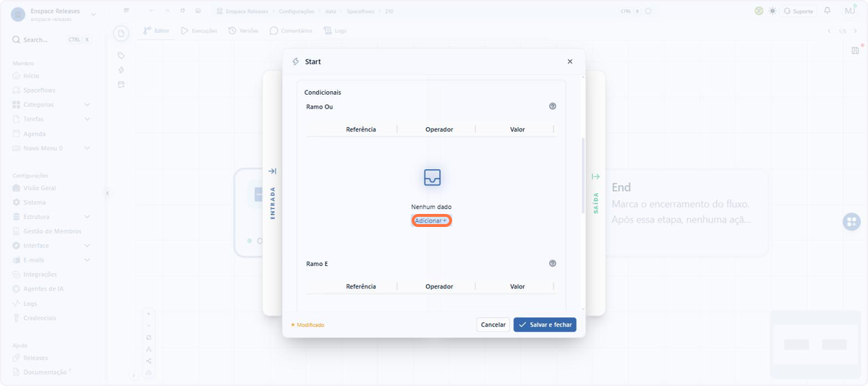The width and height of the screenshot is (868, 386).
Task: Switch to the Execuções tab
Action: [x=199, y=31]
